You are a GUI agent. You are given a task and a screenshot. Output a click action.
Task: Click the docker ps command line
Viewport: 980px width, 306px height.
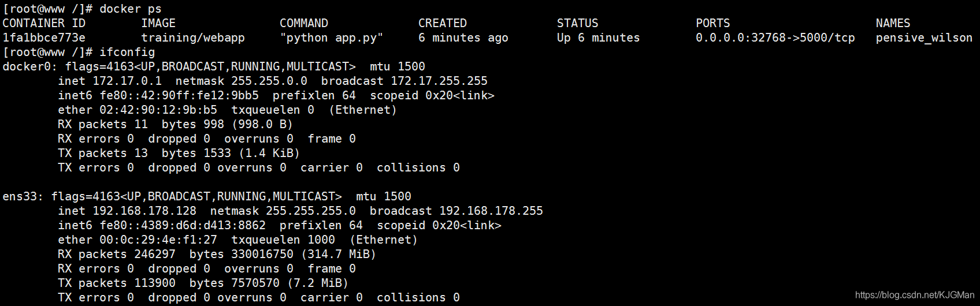(x=82, y=9)
